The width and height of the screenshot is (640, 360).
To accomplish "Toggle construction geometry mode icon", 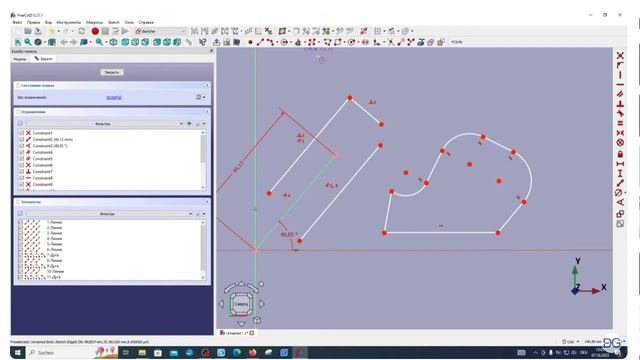I will coord(441,42).
